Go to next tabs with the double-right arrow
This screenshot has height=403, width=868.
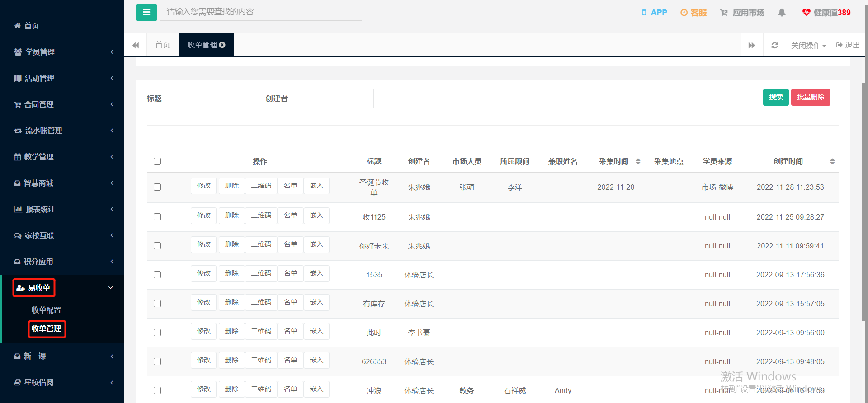click(752, 45)
